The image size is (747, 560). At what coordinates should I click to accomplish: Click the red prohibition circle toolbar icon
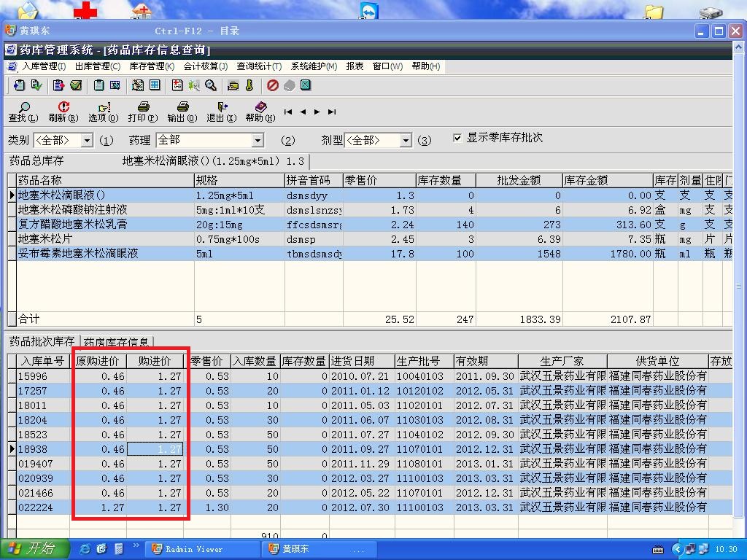[x=273, y=85]
